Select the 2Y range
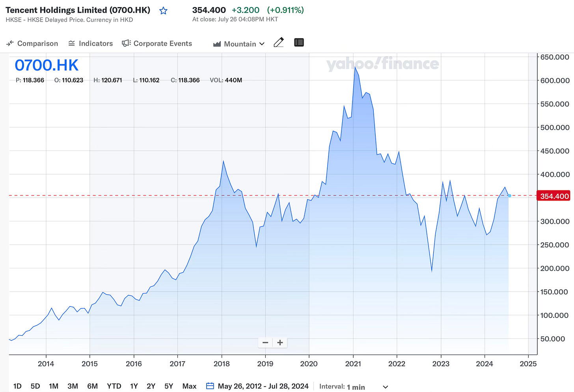Image resolution: width=574 pixels, height=392 pixels. pyautogui.click(x=151, y=386)
